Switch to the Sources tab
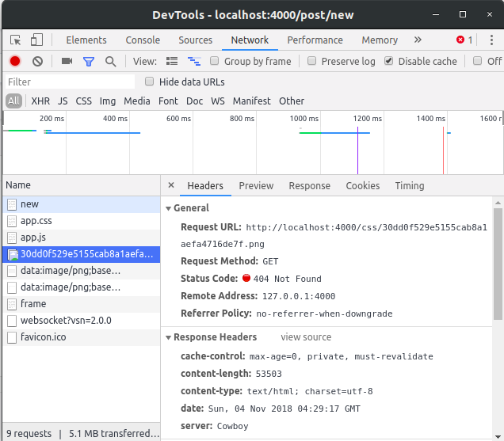This screenshot has height=441, width=504. click(196, 40)
